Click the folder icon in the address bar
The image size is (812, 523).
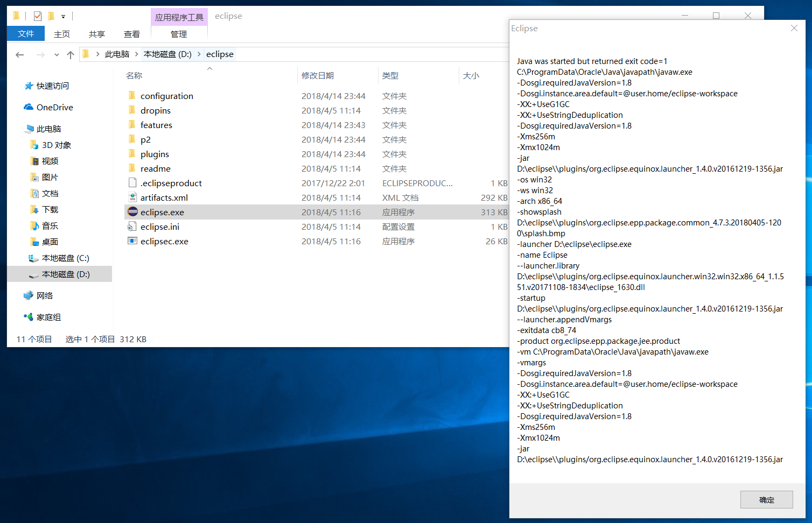(86, 54)
